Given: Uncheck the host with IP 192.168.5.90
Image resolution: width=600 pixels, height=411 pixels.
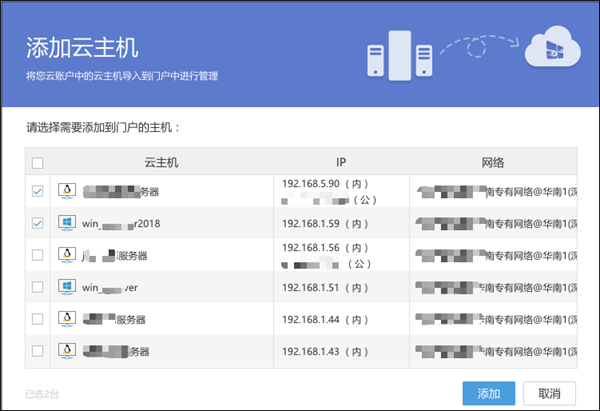Looking at the screenshot, I should tap(38, 191).
